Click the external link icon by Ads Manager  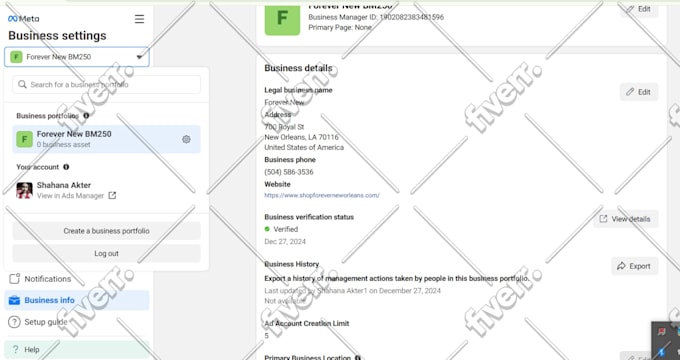pyautogui.click(x=112, y=196)
